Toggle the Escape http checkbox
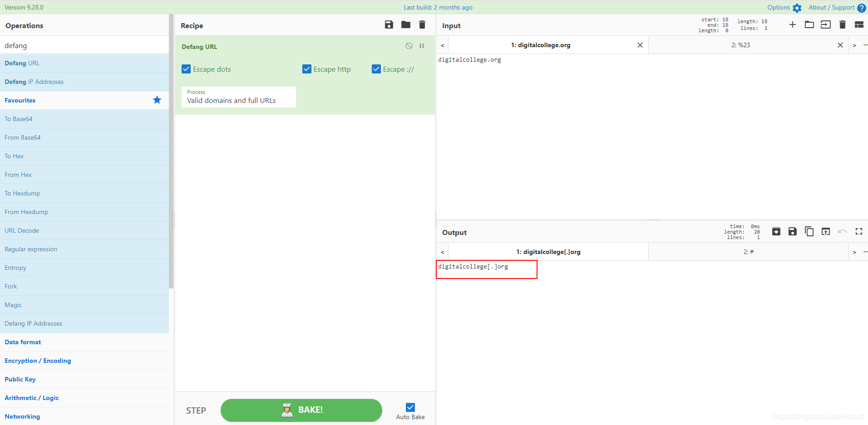This screenshot has width=868, height=425. pyautogui.click(x=307, y=69)
